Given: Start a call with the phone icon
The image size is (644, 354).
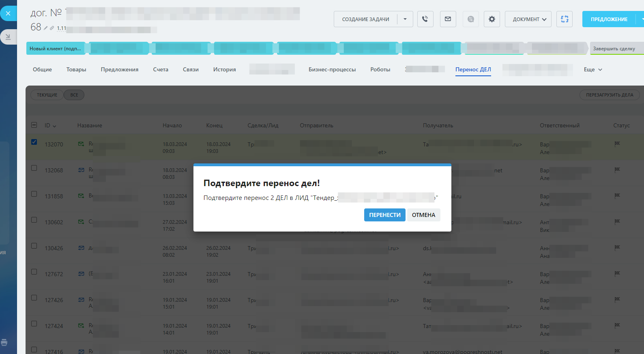Looking at the screenshot, I should [x=425, y=19].
